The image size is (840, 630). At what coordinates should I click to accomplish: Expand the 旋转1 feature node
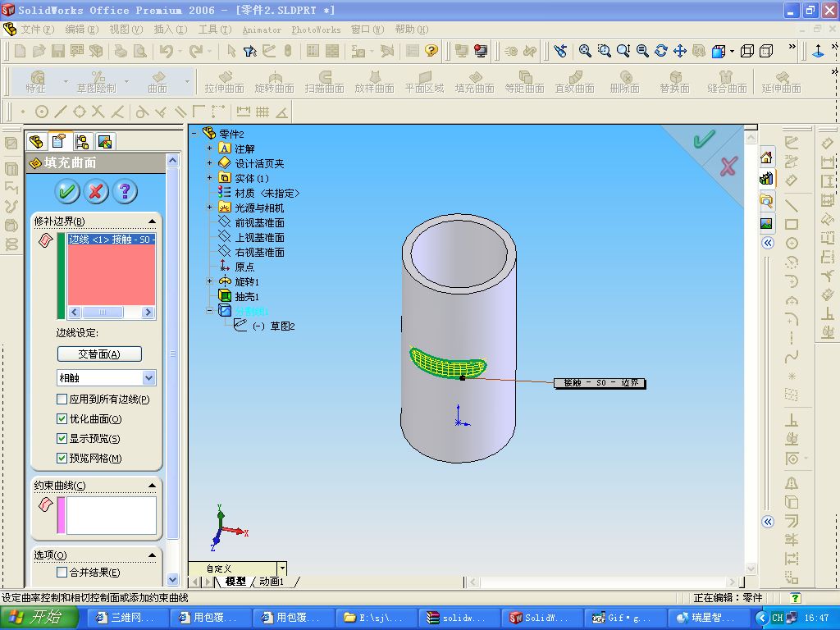209,281
